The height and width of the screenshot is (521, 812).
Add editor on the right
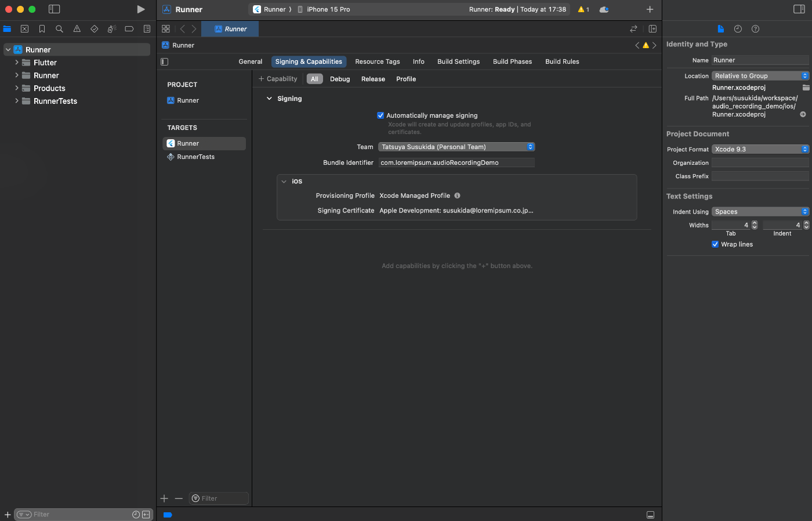[652, 28]
